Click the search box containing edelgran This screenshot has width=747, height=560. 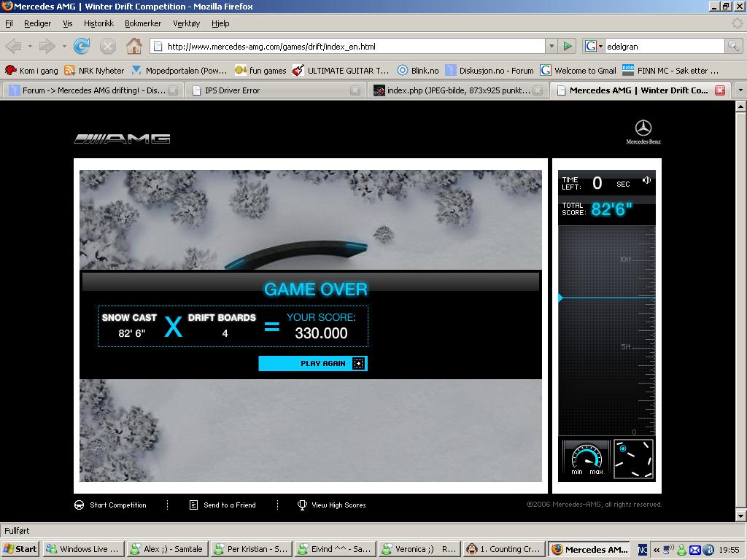(665, 46)
